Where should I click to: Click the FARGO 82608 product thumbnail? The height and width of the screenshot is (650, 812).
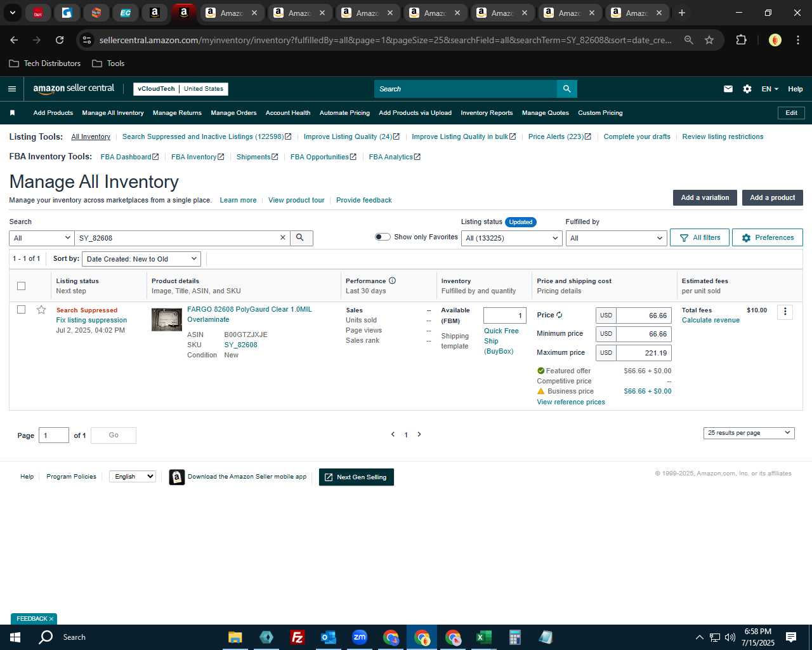click(167, 320)
